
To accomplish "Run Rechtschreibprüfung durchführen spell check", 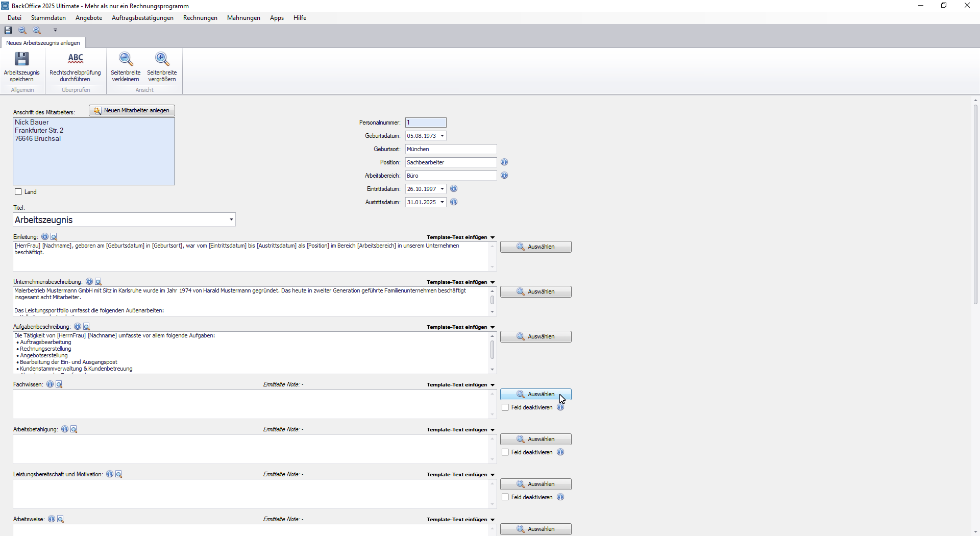I will 75,67.
